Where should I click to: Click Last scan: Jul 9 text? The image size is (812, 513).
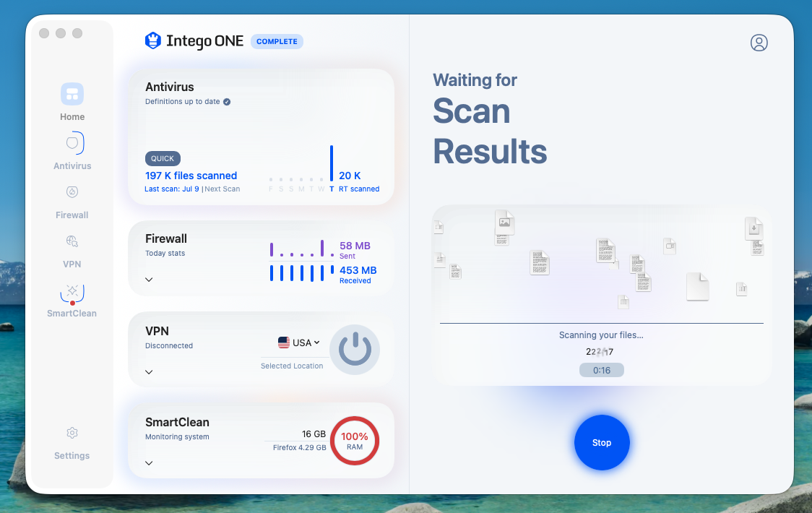[172, 189]
